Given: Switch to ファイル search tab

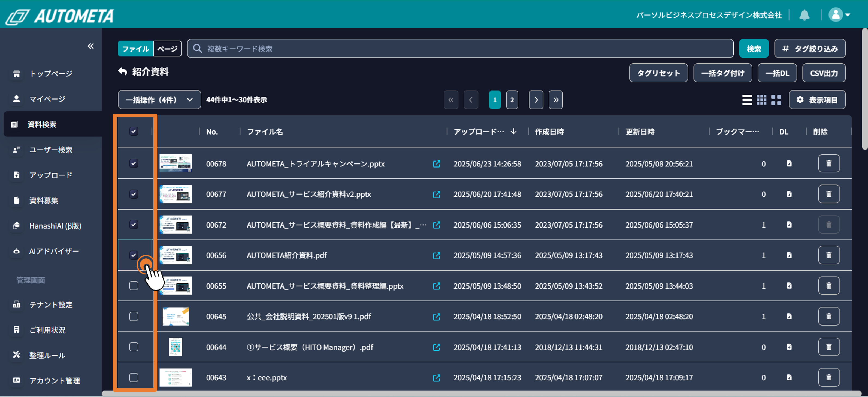Looking at the screenshot, I should [135, 49].
